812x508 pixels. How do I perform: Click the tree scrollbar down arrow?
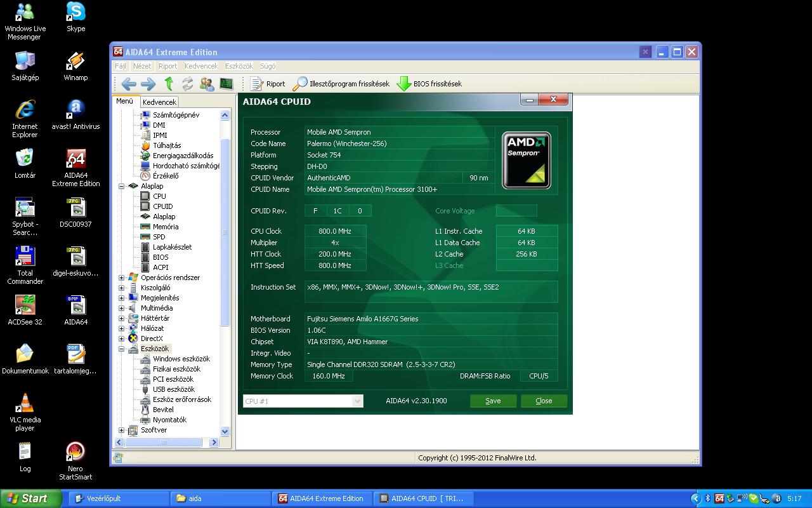pyautogui.click(x=225, y=431)
